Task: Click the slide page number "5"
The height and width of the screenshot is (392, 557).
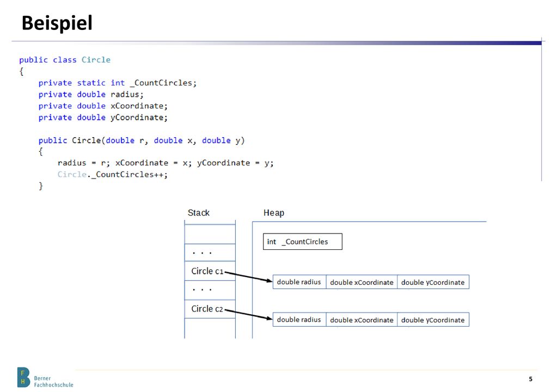Action: click(530, 379)
